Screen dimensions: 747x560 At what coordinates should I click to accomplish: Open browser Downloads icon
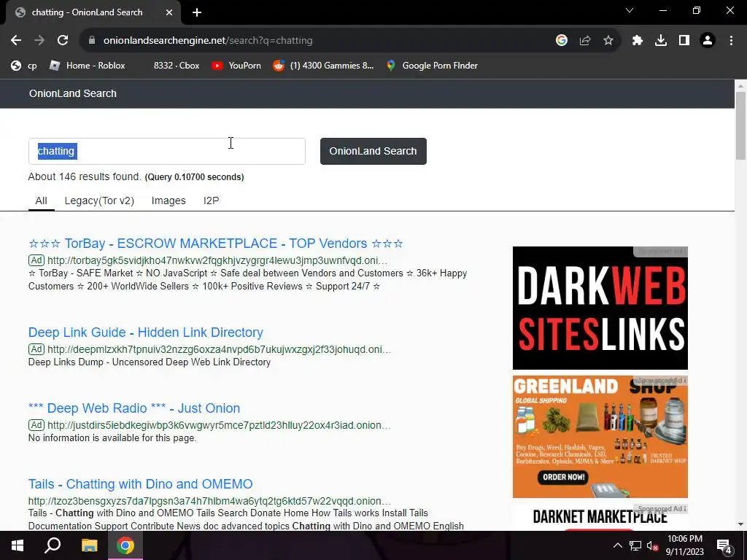[x=661, y=41]
